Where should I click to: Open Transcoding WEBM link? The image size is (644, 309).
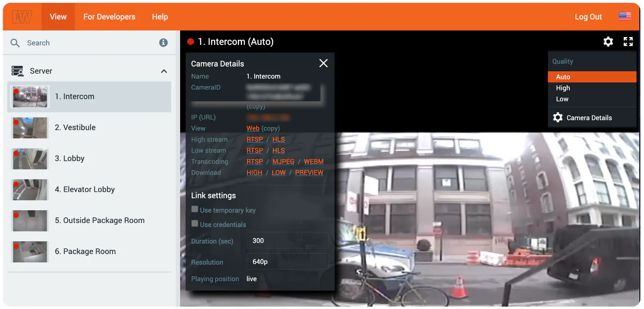pos(314,162)
